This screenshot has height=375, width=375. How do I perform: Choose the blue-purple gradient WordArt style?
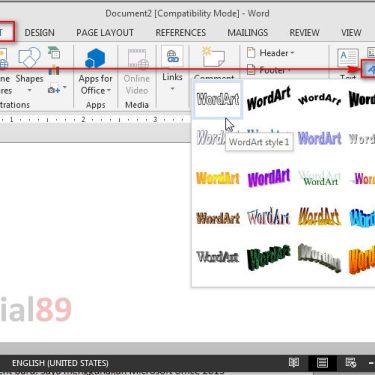pyautogui.click(x=320, y=139)
